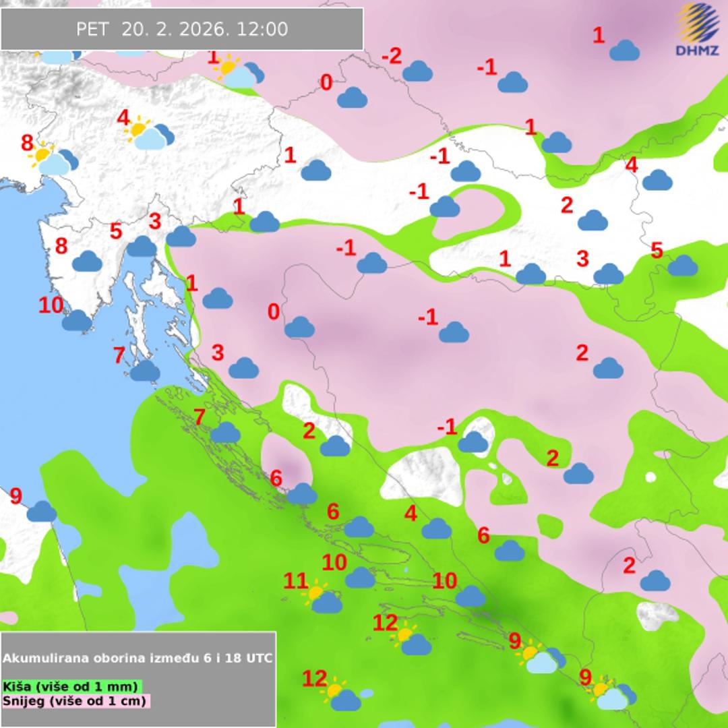Click the red 11 temperature label
Viewport: 728px width, 728px height.
295,580
